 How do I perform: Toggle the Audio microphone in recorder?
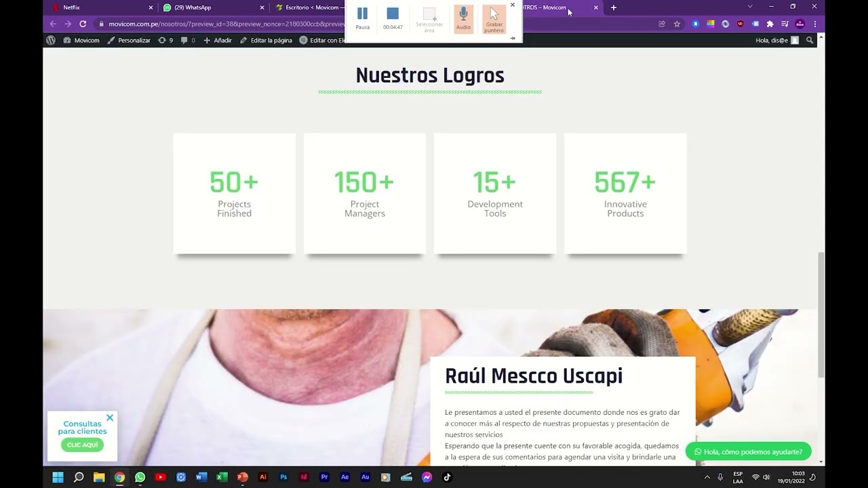click(x=463, y=18)
